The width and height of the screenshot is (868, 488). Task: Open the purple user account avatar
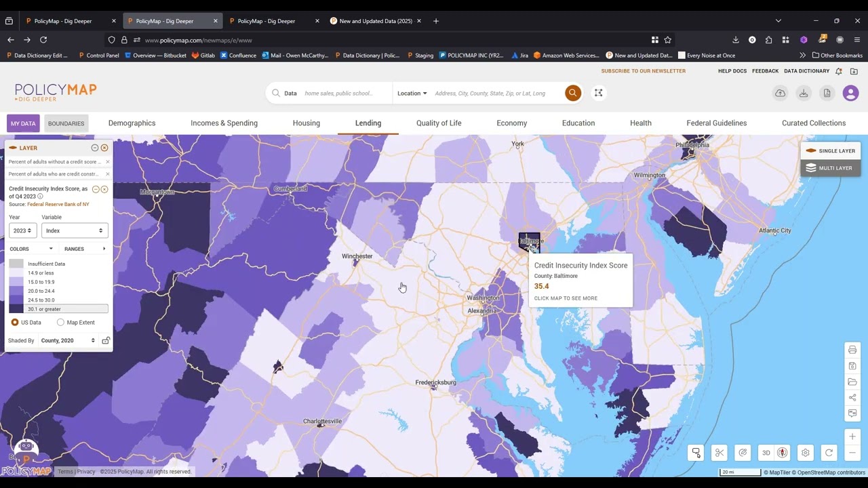click(x=850, y=93)
